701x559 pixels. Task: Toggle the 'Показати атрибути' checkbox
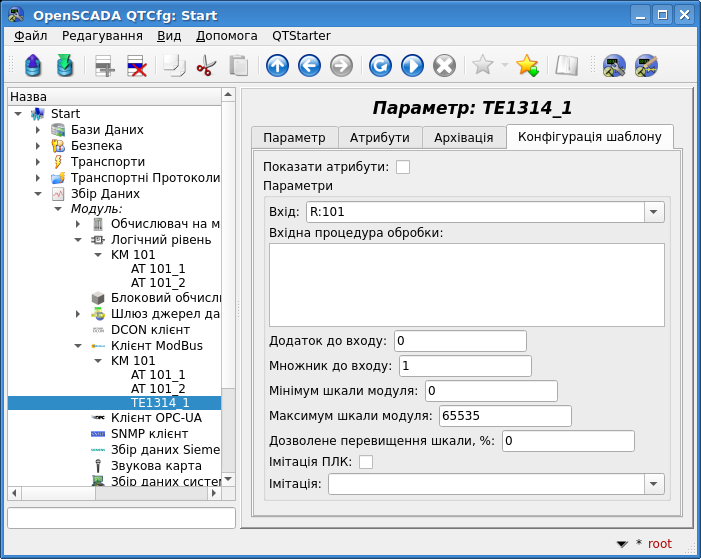(403, 167)
